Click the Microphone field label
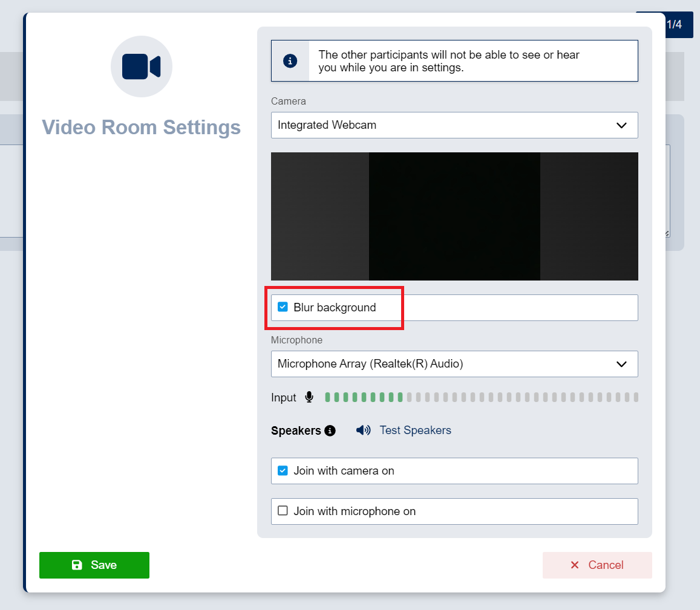Screen dimensions: 700x610 click(x=296, y=340)
